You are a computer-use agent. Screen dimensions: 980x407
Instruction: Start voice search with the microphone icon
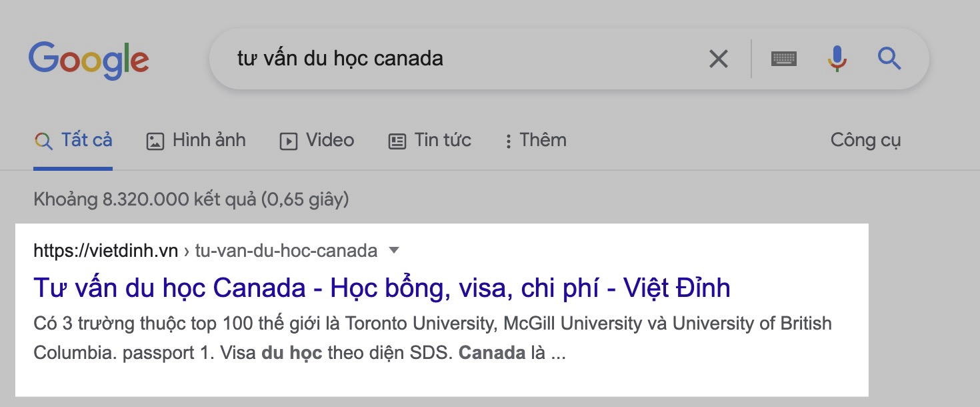(x=837, y=59)
